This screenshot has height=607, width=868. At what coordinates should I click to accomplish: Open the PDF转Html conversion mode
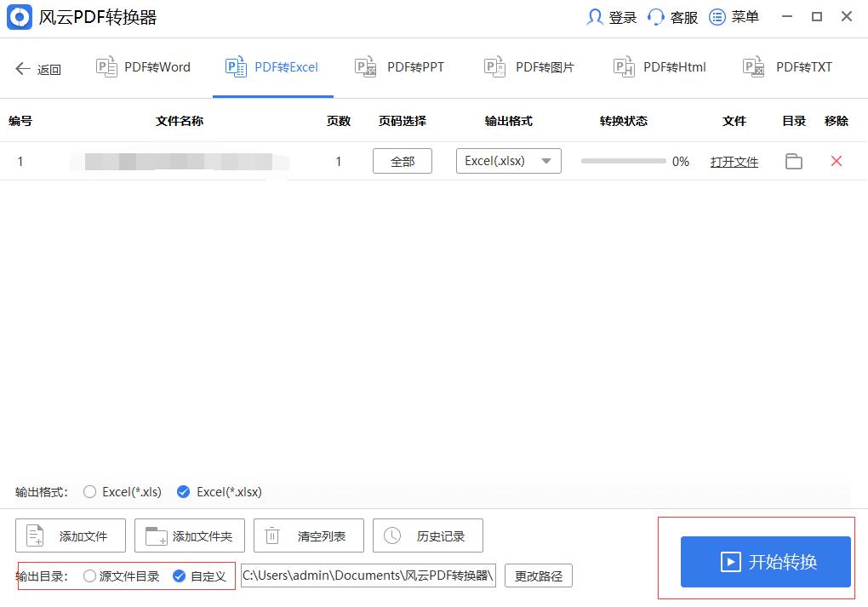point(659,66)
